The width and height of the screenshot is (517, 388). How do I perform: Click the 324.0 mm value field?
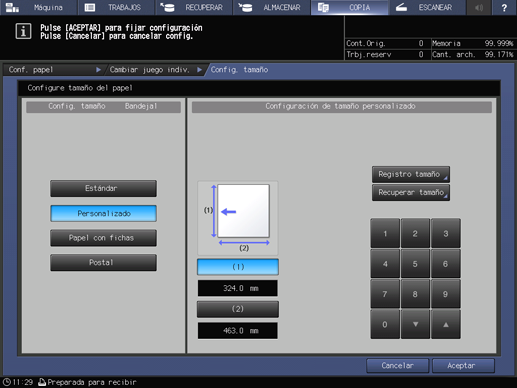click(x=238, y=288)
